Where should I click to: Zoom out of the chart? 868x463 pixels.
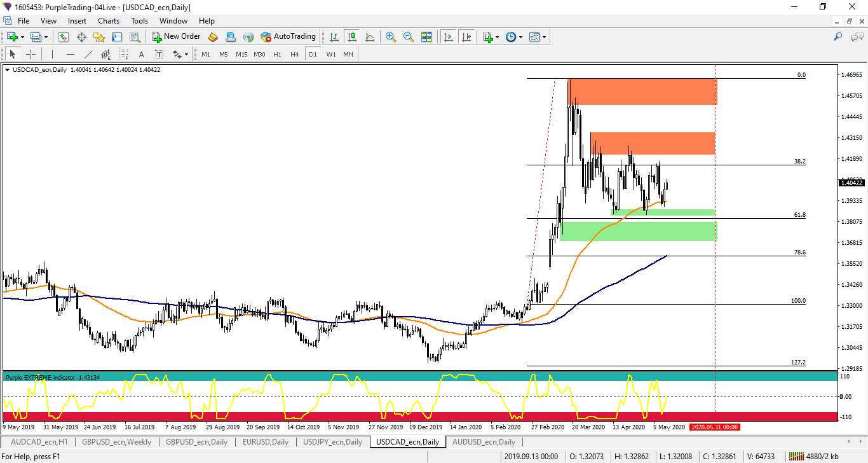(x=409, y=37)
